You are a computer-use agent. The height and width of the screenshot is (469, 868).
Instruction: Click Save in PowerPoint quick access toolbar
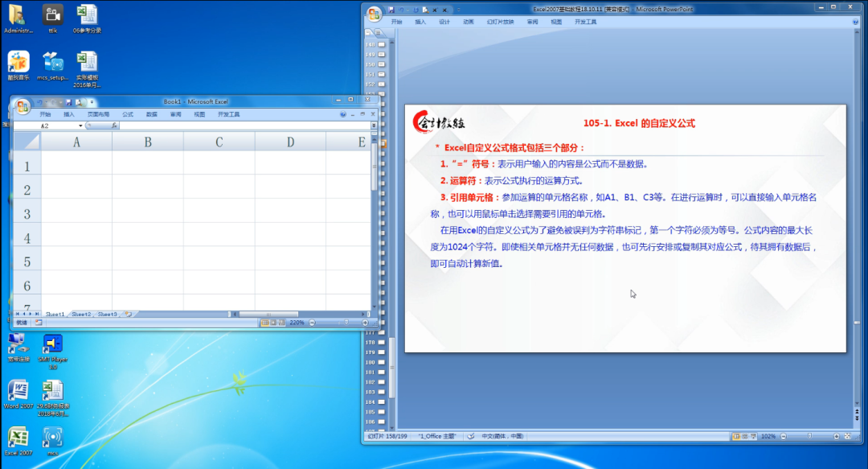pos(391,10)
